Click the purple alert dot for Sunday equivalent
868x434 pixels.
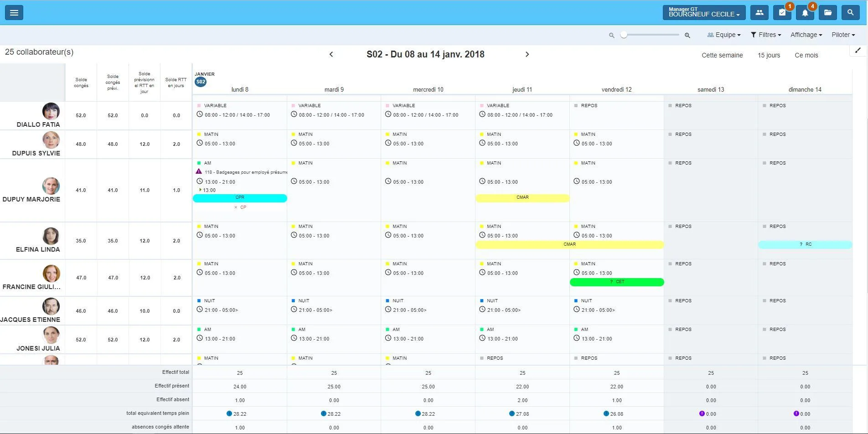[x=796, y=413]
